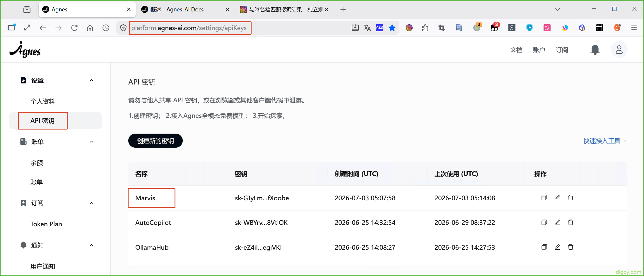
Task: Click the install page download icon
Action: pos(355,28)
